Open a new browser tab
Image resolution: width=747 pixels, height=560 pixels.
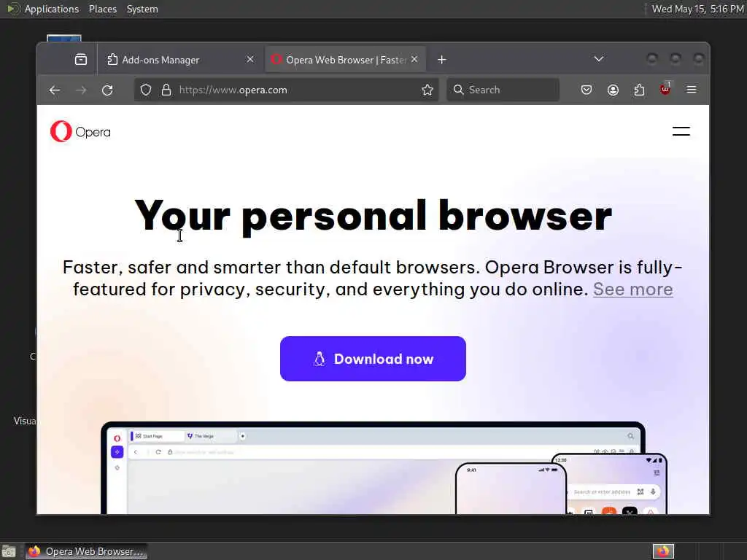(442, 60)
